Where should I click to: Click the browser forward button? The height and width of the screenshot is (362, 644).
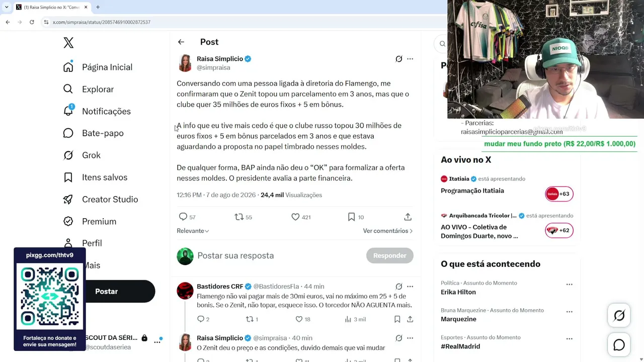pos(20,22)
